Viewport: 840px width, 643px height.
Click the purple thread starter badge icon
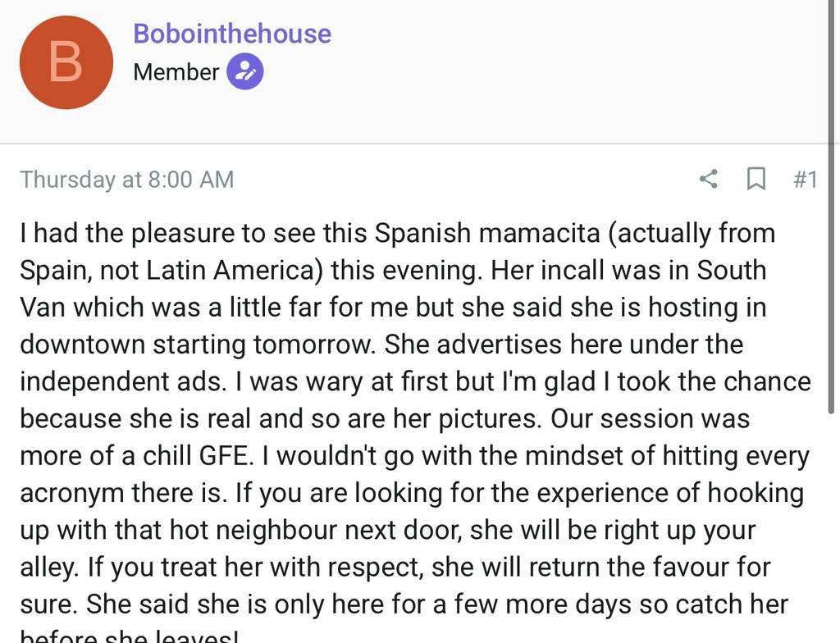coord(245,72)
